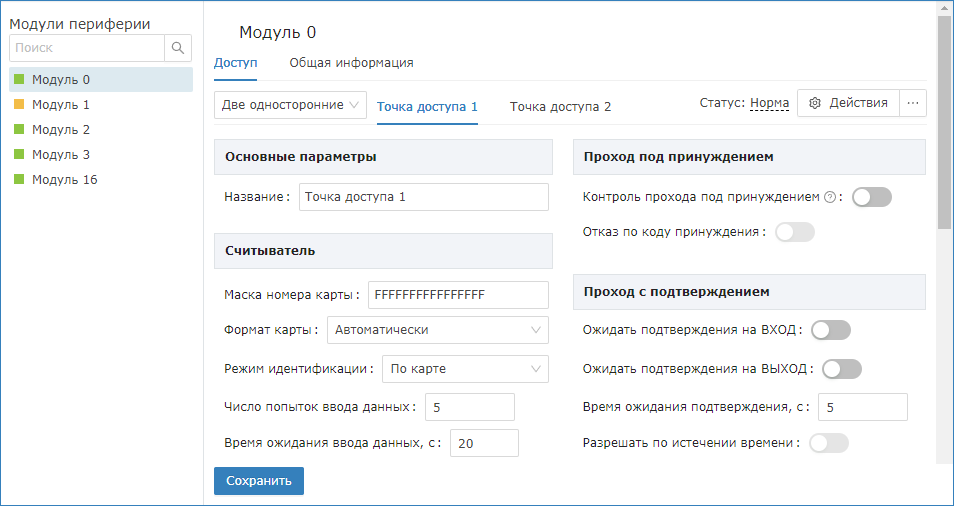Toggle Отказ по коду принуждения switch

click(x=795, y=232)
